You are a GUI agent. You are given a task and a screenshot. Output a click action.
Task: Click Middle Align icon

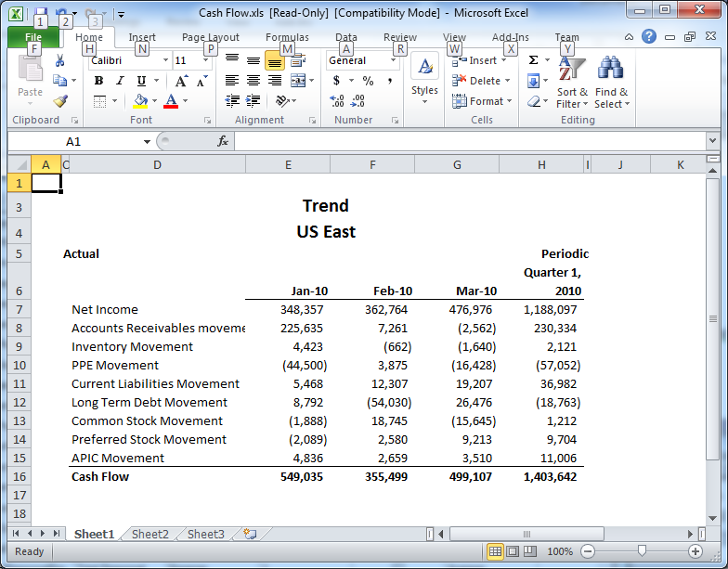(253, 59)
